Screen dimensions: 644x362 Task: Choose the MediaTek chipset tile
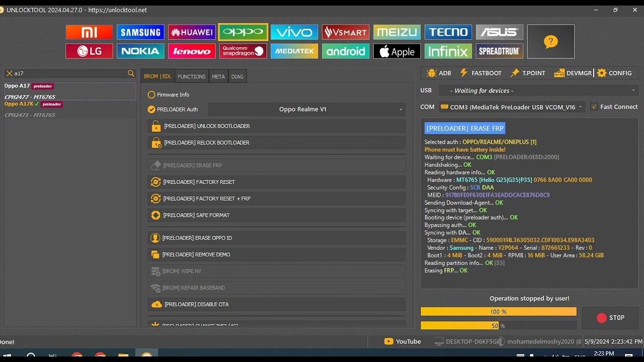[x=294, y=51]
